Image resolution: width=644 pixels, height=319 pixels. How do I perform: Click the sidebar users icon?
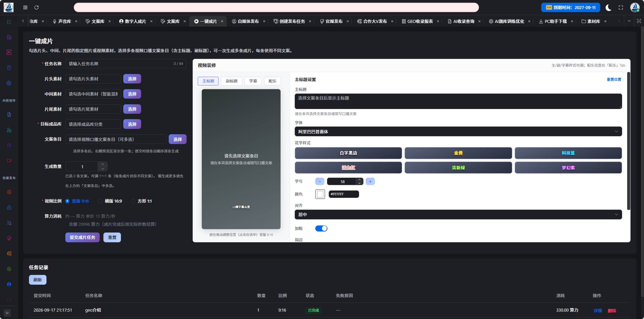pyautogui.click(x=9, y=130)
